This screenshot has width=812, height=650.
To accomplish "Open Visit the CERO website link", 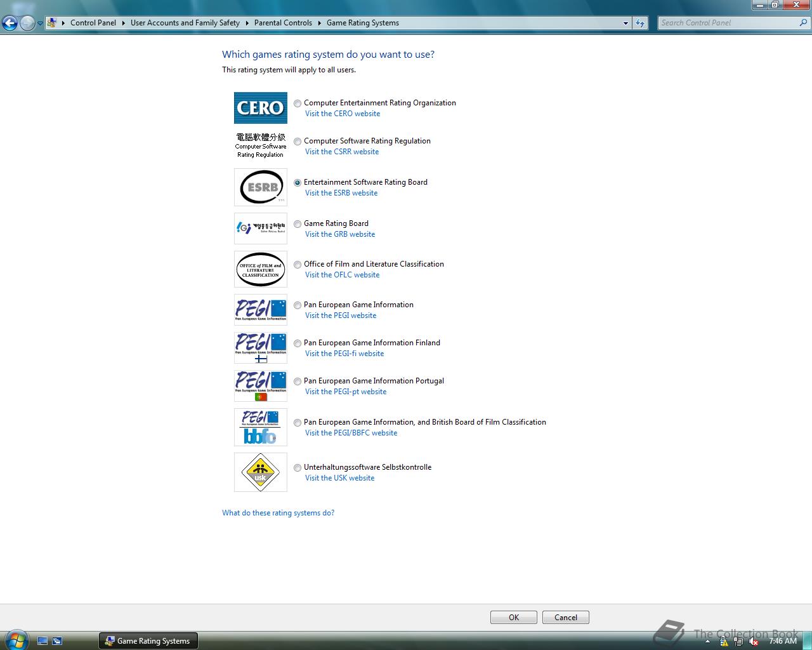I will 343,114.
